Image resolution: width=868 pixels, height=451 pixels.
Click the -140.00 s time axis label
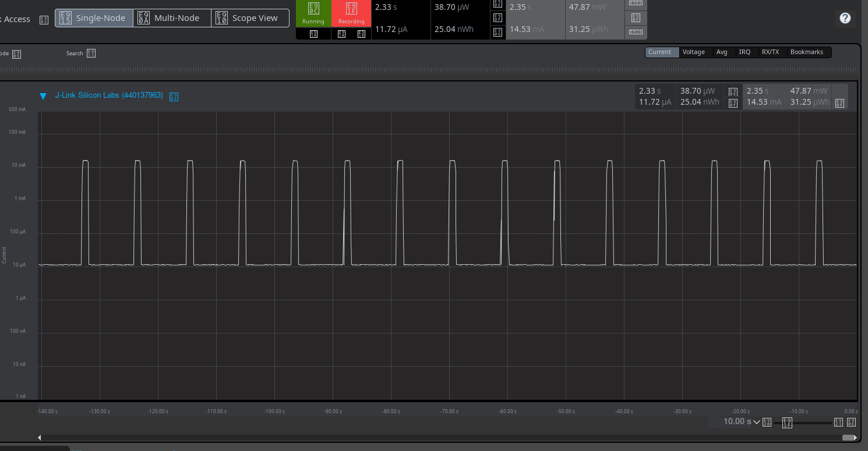tap(47, 411)
